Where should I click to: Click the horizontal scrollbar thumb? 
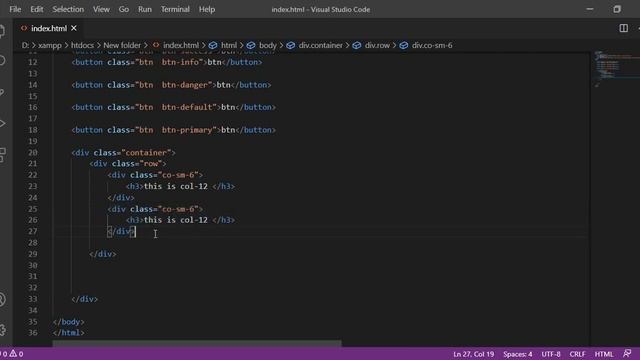click(197, 344)
